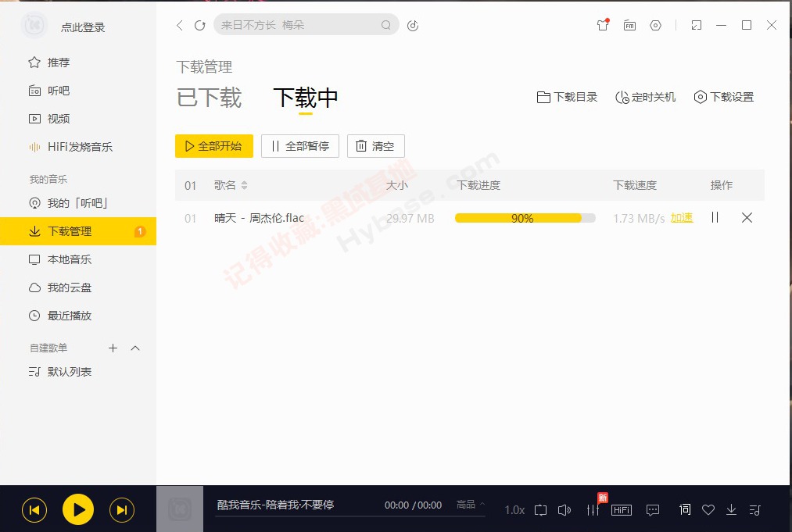Click the yellow play button

[77, 510]
